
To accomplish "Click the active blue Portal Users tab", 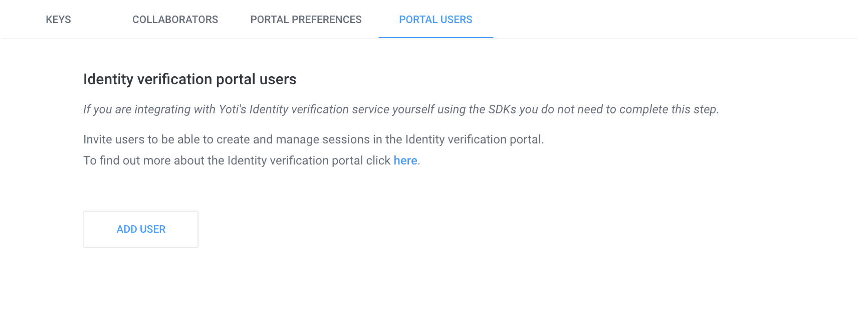I will tap(436, 20).
